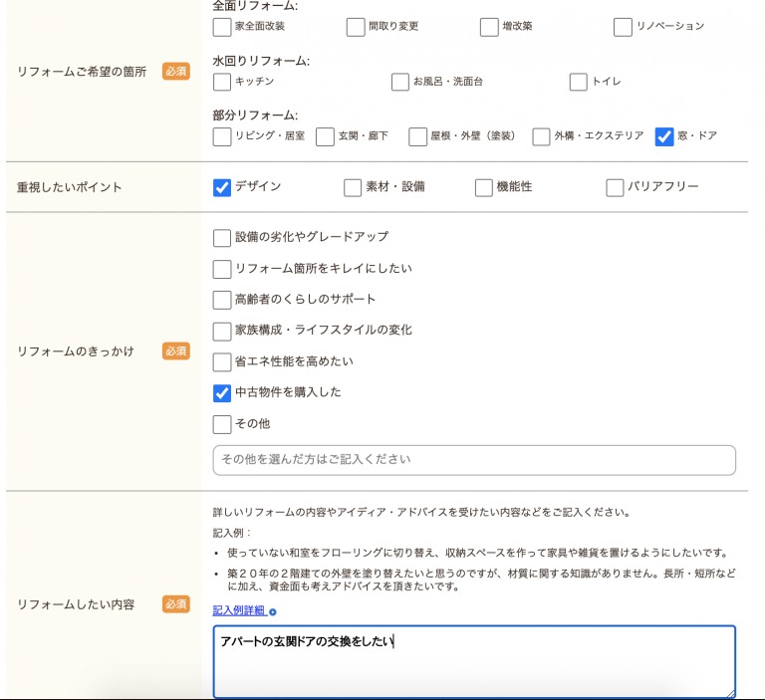
Task: Enable the 機能性 checkbox
Action: pos(483,187)
